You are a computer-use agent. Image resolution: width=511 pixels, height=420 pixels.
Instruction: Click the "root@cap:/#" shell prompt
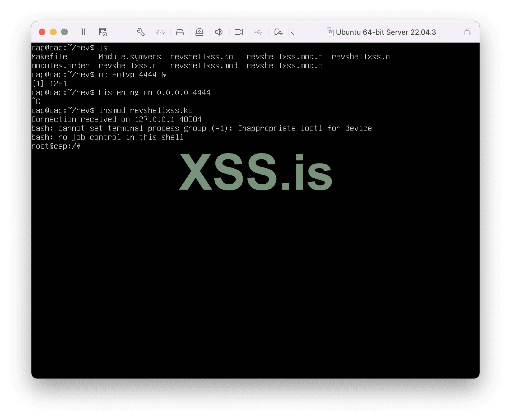(56, 146)
